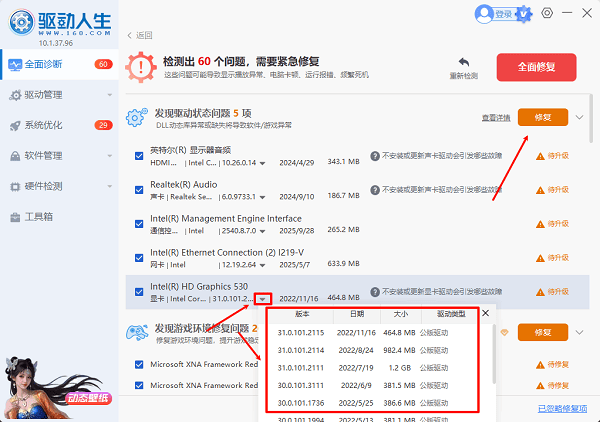This screenshot has height=422, width=600.
Task: Open the 查看详情 link
Action: pyautogui.click(x=496, y=118)
